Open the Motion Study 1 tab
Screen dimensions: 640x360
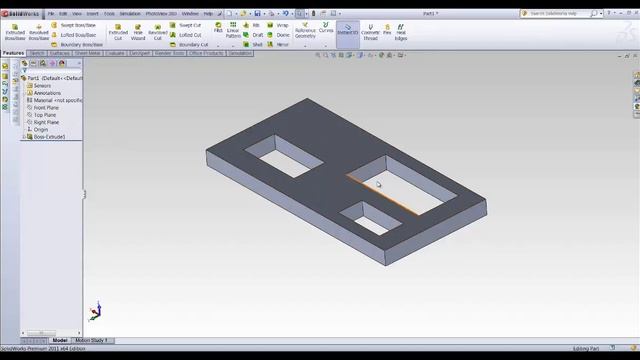(x=91, y=340)
